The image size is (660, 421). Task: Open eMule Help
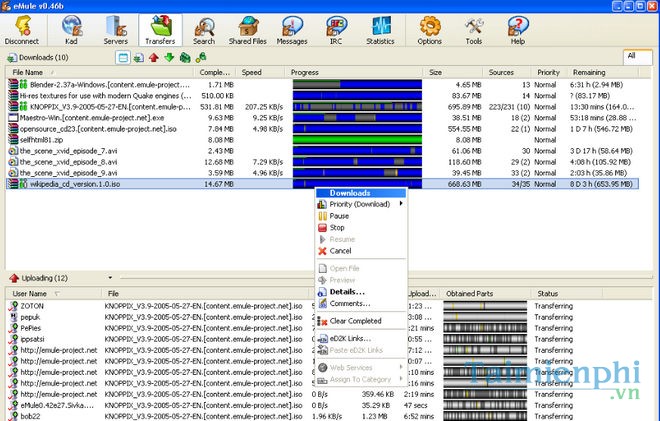pos(517,30)
